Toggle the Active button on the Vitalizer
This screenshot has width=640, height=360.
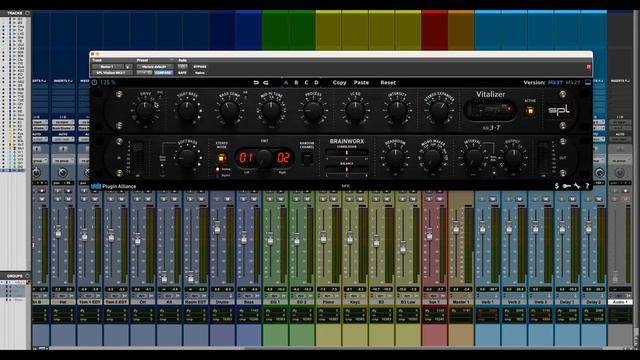click(530, 111)
